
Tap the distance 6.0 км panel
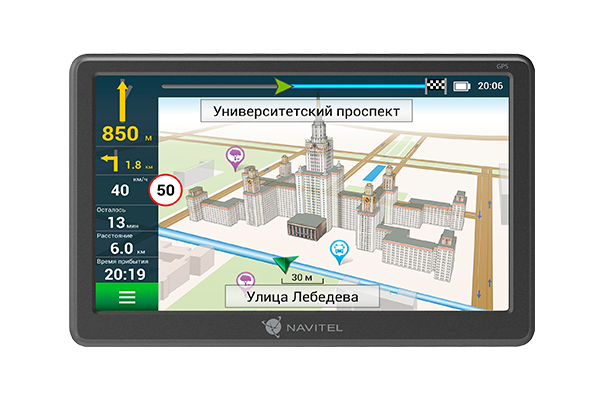125,244
